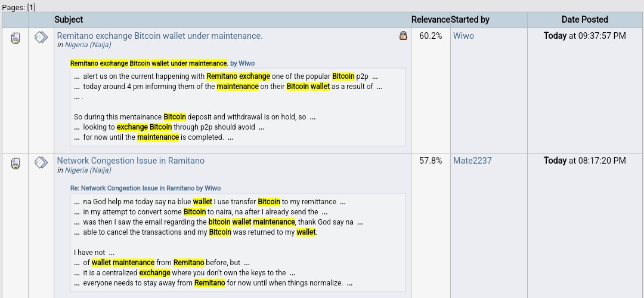The image size is (644, 298).
Task: Click the snippet line 'everyone needs to stay away from Remitano'
Action: tap(213, 283)
